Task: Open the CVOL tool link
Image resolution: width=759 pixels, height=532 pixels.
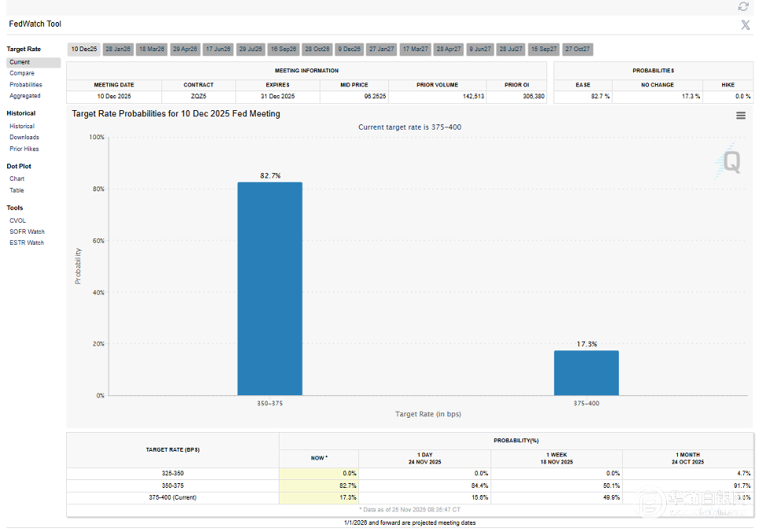Action: coord(18,220)
